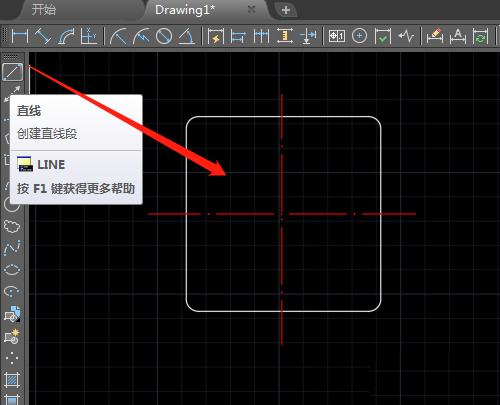Select the Line draw tool
500x405 pixels.
tap(13, 72)
